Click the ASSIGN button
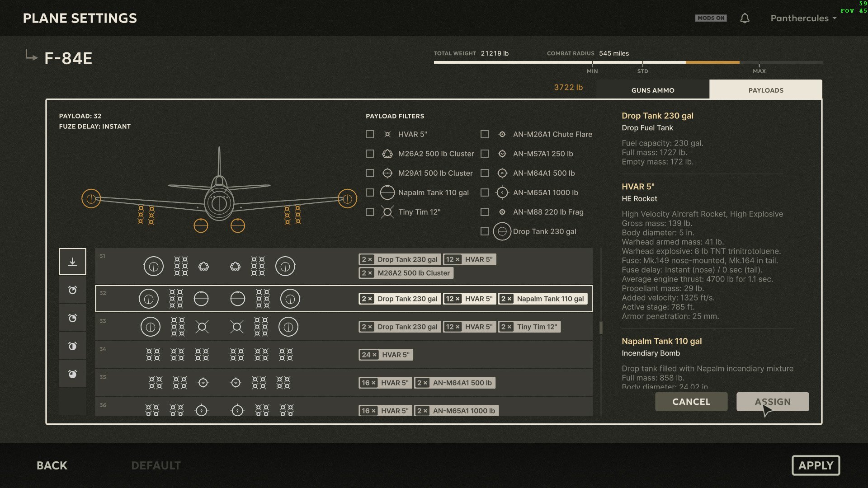This screenshot has height=488, width=868. point(773,402)
